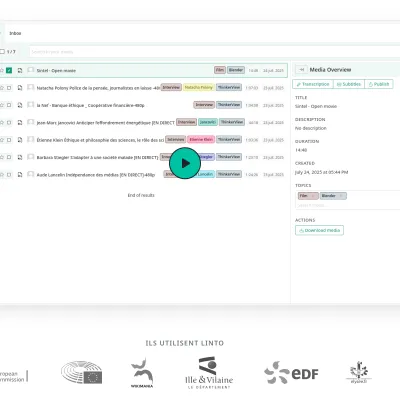Check the Étienne Klein row checkbox
This screenshot has height=400, width=400.
point(9,140)
